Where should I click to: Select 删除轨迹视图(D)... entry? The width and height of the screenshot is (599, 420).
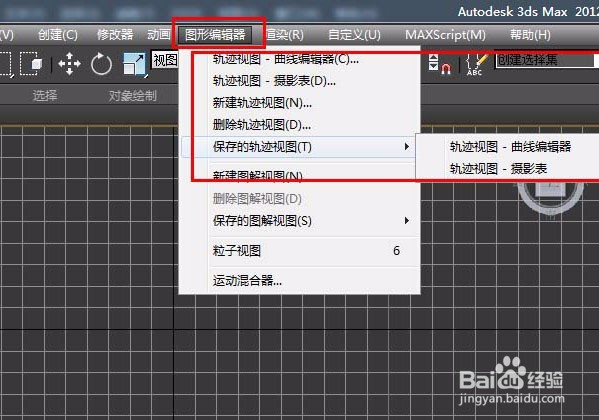click(x=300, y=125)
